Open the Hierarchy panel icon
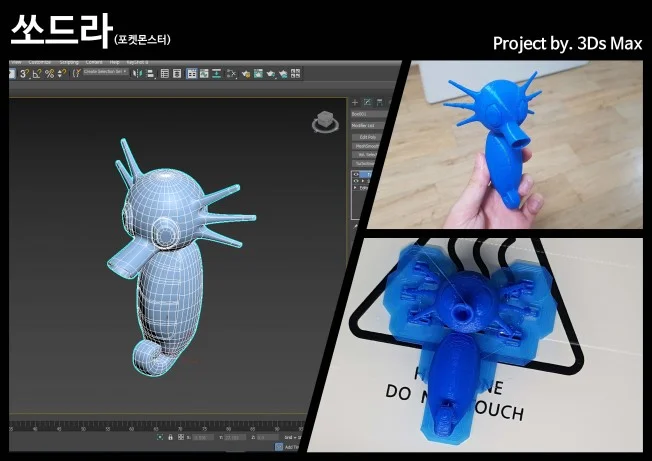The width and height of the screenshot is (652, 461). point(378,103)
